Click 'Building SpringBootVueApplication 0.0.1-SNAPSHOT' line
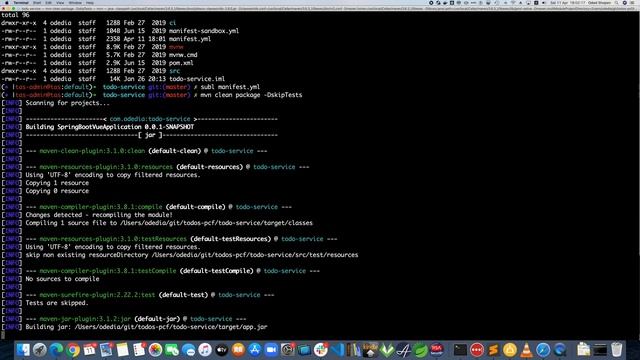This screenshot has width=640, height=360. tap(110, 127)
